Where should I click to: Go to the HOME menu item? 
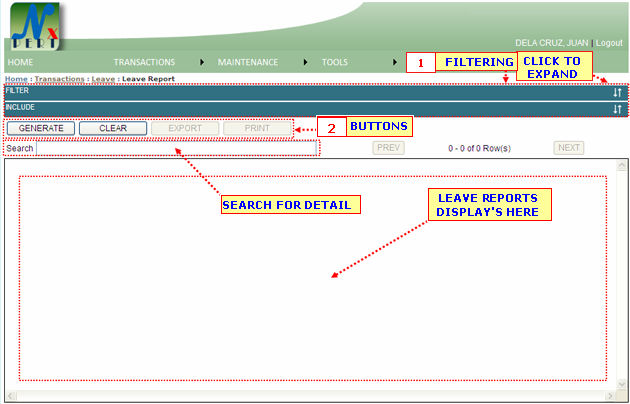[21, 62]
